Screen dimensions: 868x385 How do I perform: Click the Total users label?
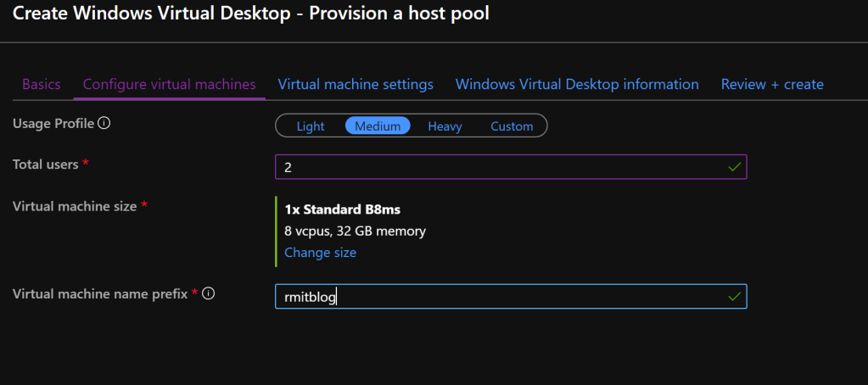click(45, 165)
